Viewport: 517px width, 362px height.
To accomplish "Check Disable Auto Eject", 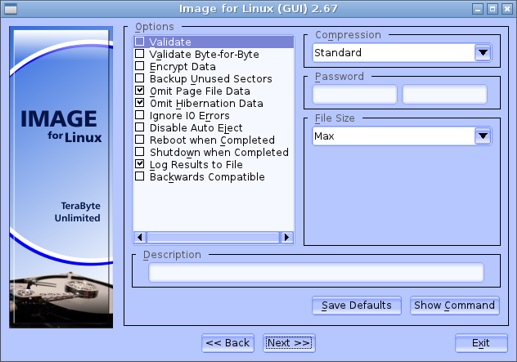I will pyautogui.click(x=140, y=127).
